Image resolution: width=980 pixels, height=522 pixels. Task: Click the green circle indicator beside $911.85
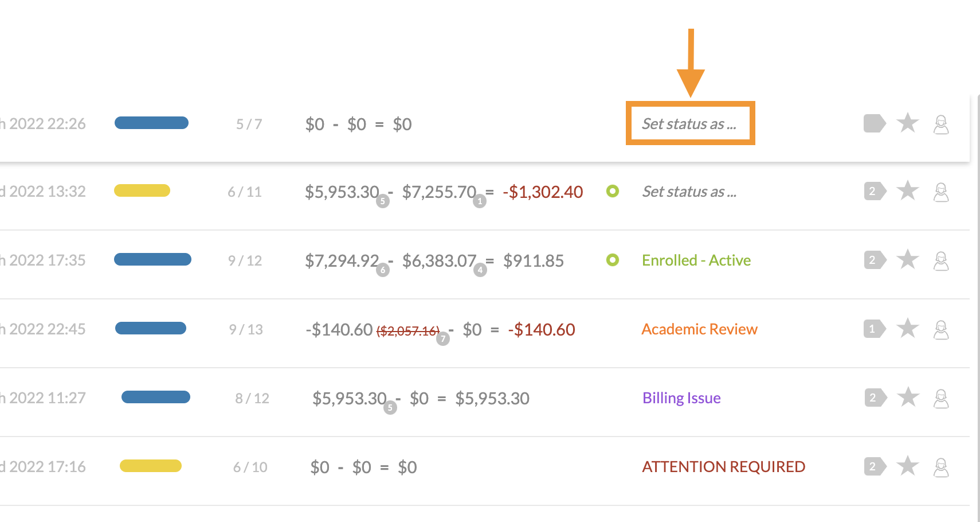coord(613,260)
